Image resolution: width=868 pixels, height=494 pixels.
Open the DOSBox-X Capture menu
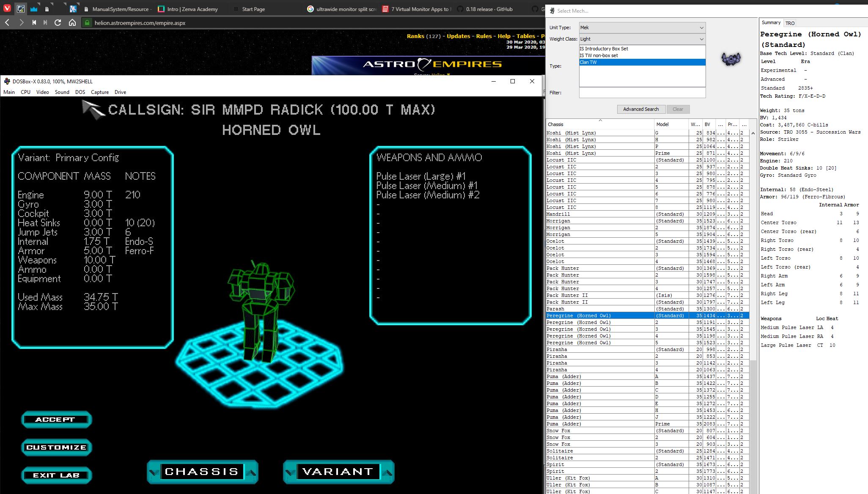(99, 92)
